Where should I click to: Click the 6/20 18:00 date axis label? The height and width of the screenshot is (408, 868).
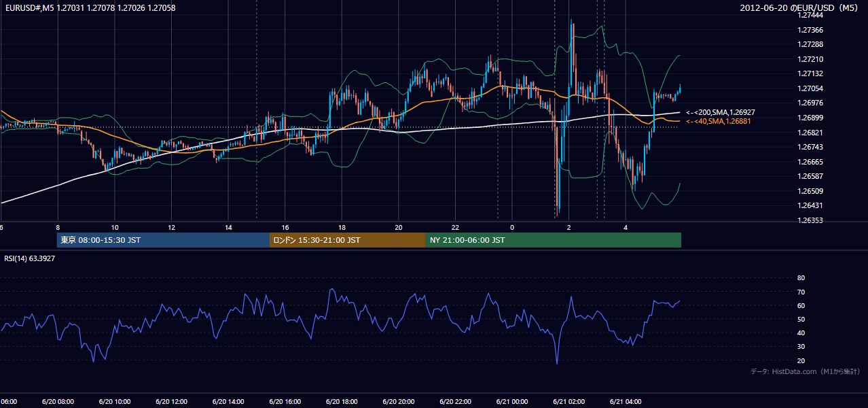coord(342,402)
